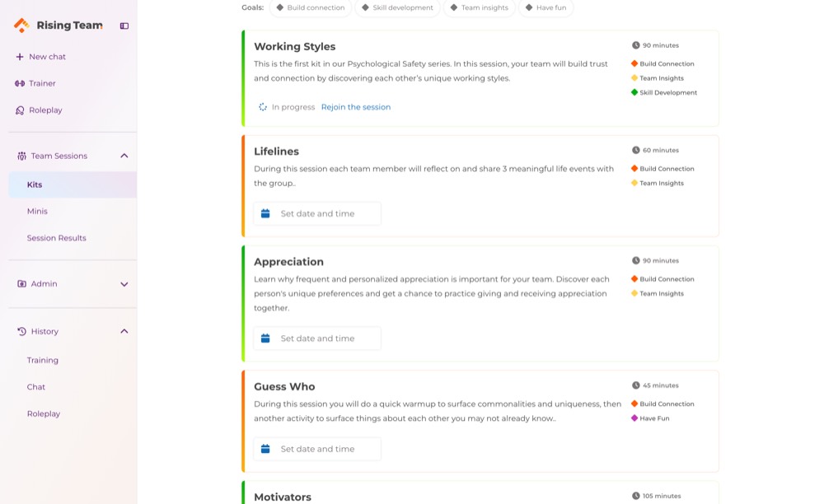Click clock icon beside 105 minutes in Motivators
824x504 pixels.
click(x=636, y=496)
